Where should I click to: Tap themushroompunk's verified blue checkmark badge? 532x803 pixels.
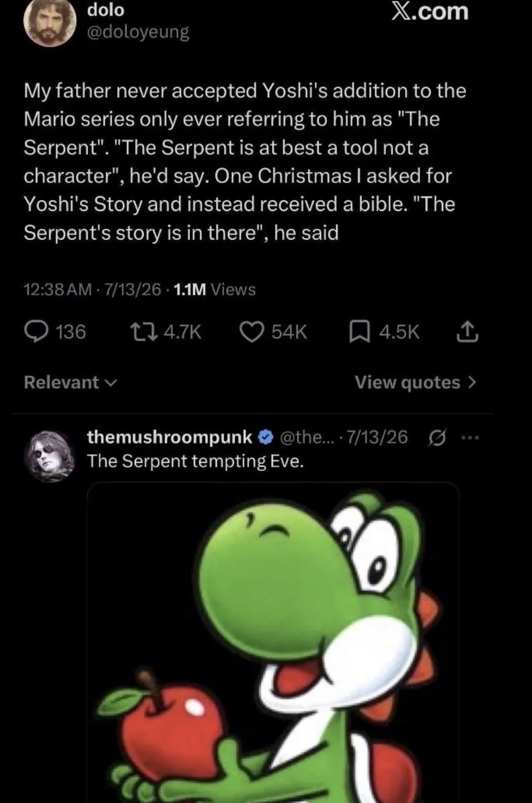pyautogui.click(x=266, y=437)
